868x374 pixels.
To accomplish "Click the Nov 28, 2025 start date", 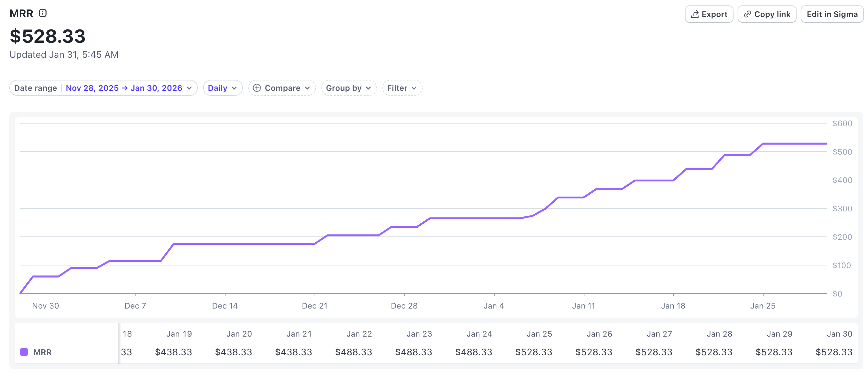I will (x=92, y=88).
